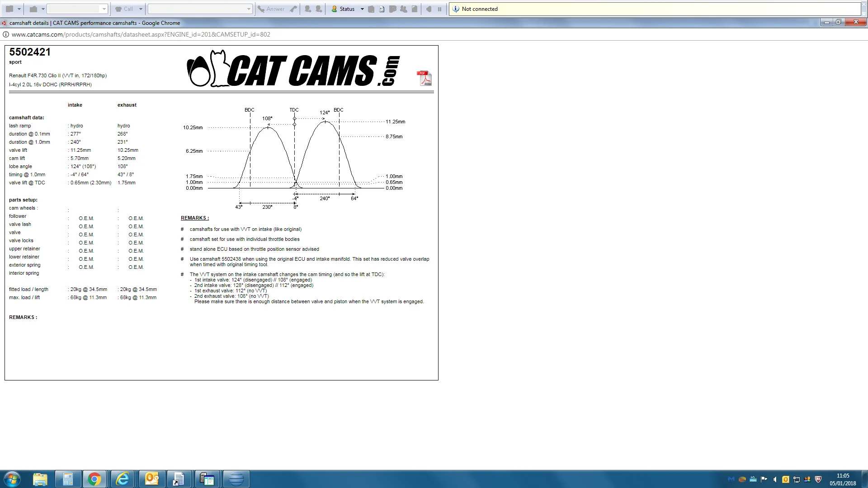
Task: Click the pause icon in the toolbar
Action: coord(439,9)
